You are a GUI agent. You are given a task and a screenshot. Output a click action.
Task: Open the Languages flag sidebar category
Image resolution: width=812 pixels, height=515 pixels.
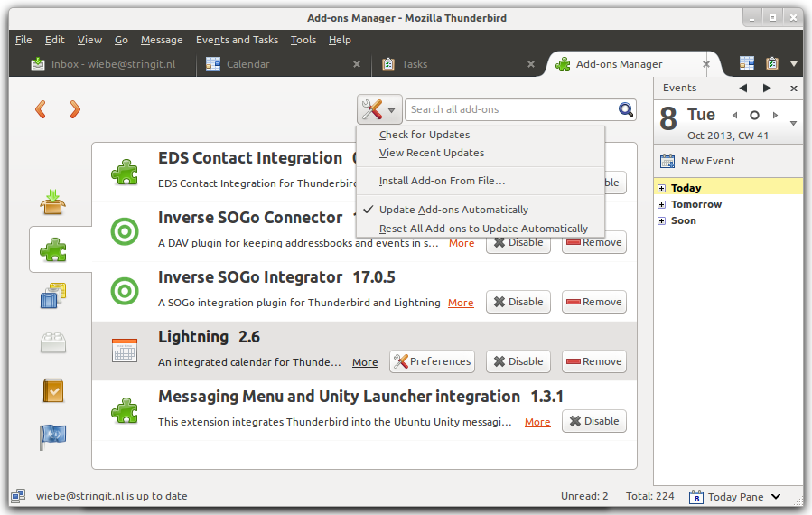coord(53,437)
